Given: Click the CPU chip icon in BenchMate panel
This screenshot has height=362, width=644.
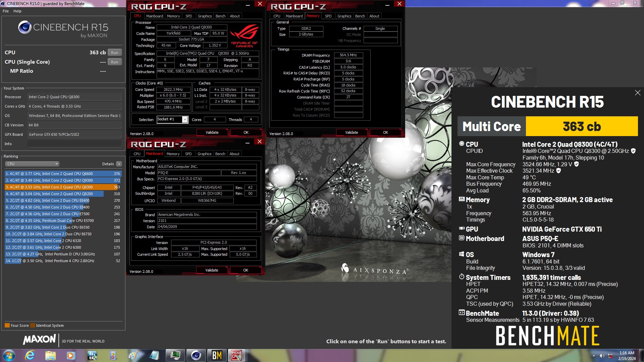Looking at the screenshot, I should pos(462,144).
